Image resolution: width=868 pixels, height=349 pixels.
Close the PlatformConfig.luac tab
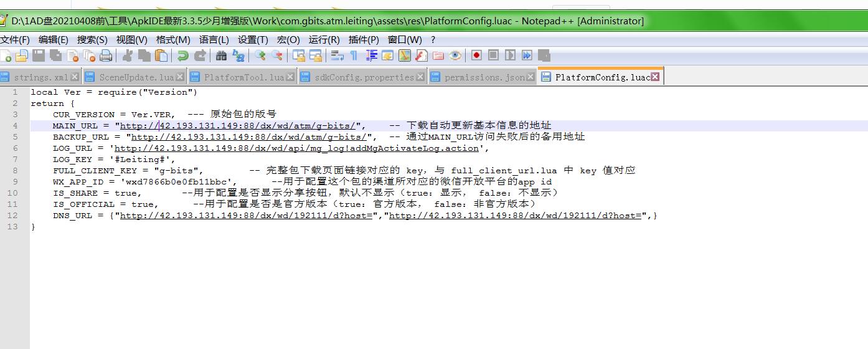coord(655,77)
